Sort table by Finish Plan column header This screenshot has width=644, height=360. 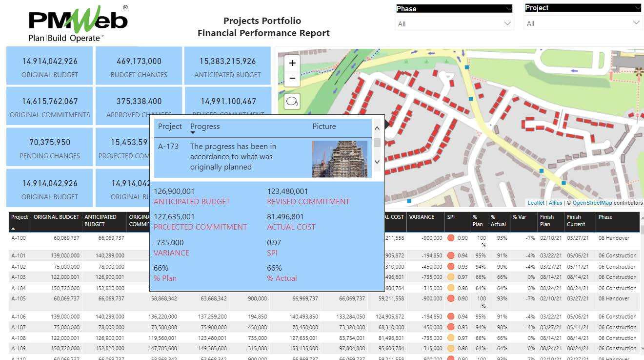546,220
